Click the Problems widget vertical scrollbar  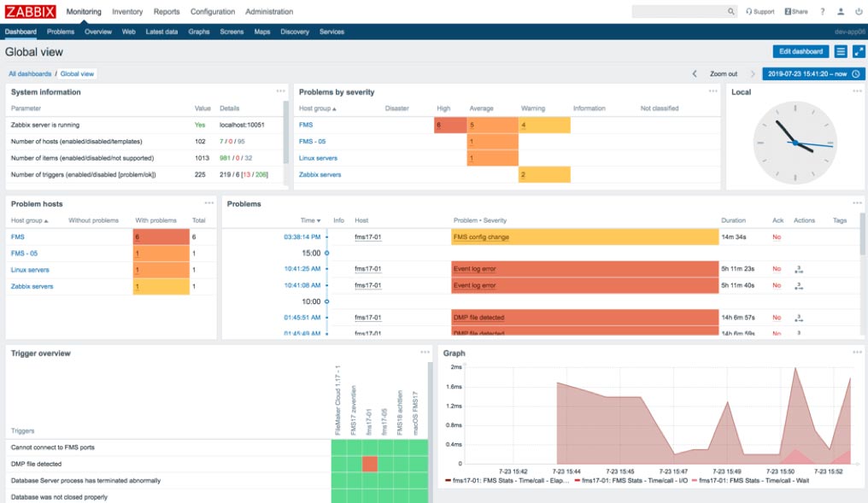(863, 235)
